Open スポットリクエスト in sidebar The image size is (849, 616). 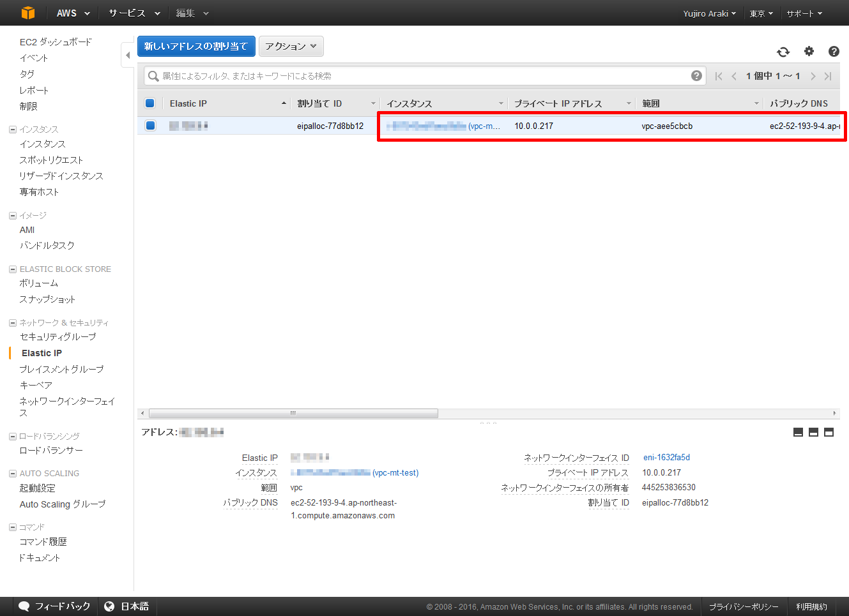click(51, 160)
